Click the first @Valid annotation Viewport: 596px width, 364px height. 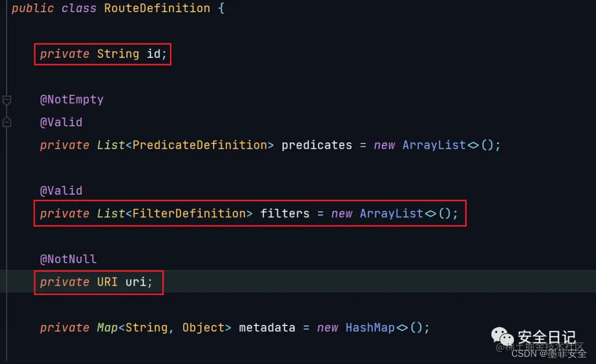pyautogui.click(x=61, y=122)
